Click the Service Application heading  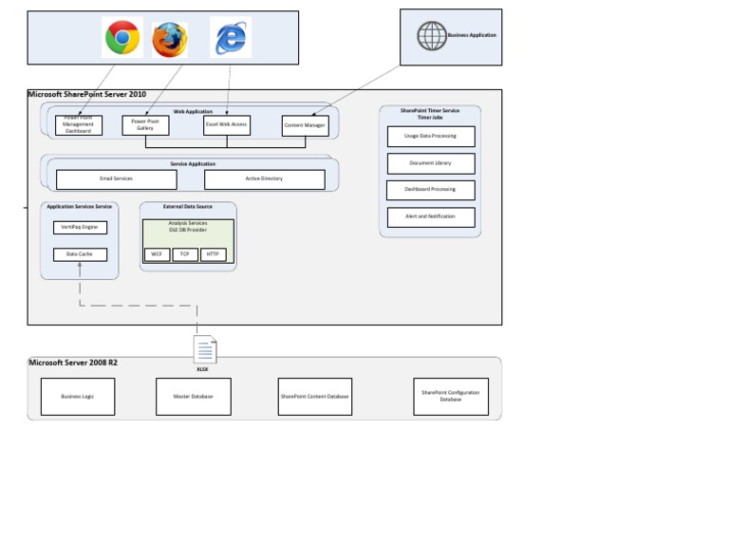pos(193,164)
